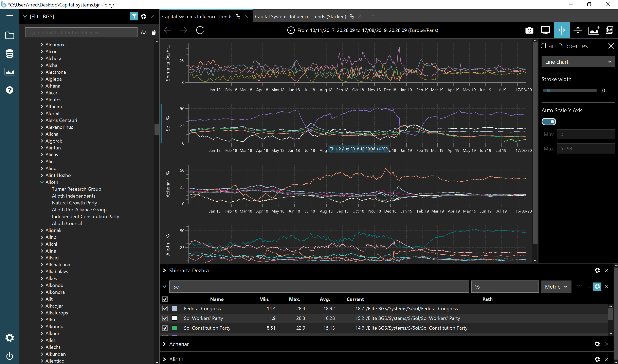Open the workspace folder icon in sidebar

pyautogui.click(x=10, y=35)
